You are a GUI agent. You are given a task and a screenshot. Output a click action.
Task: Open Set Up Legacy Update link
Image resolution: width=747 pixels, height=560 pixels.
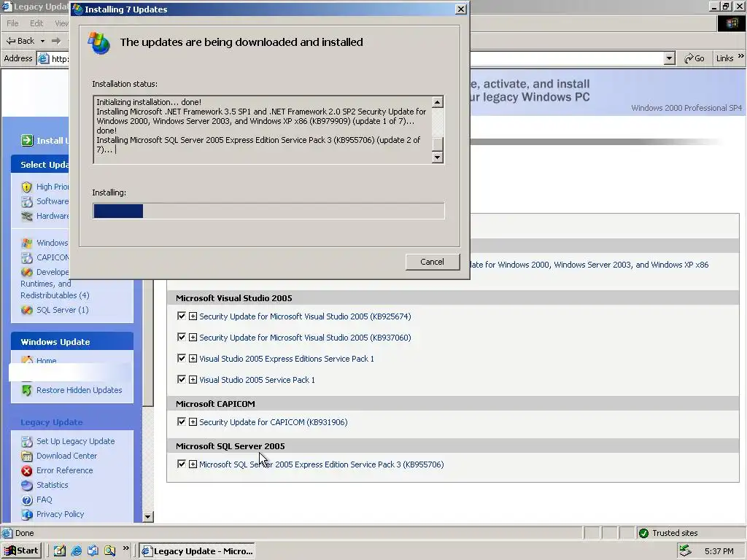(75, 441)
